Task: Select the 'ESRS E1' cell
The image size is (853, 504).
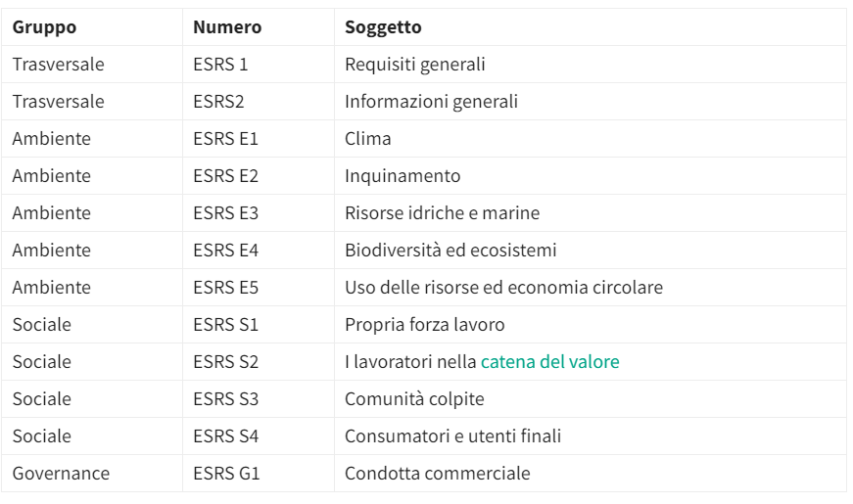Action: coord(226,139)
